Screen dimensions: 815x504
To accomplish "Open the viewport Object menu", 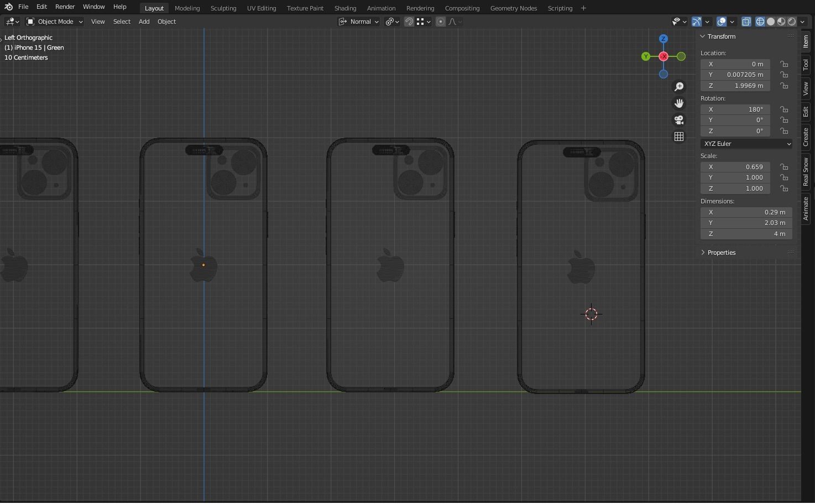I will 166,22.
